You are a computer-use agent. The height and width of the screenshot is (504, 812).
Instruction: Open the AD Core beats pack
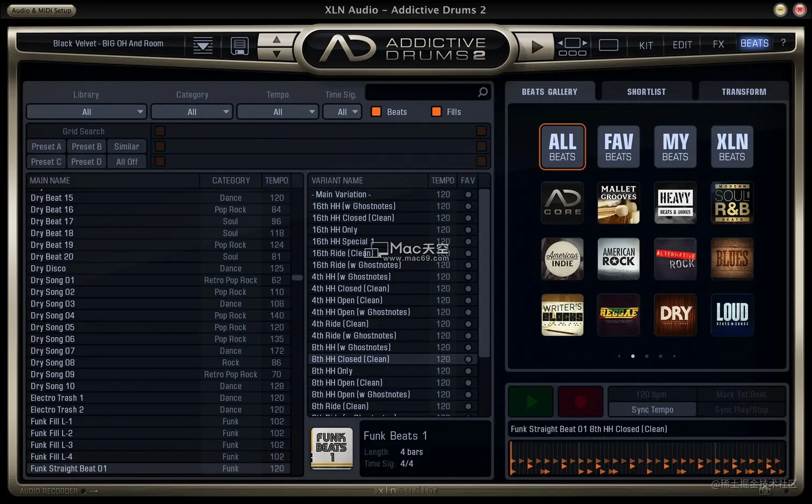pos(562,203)
